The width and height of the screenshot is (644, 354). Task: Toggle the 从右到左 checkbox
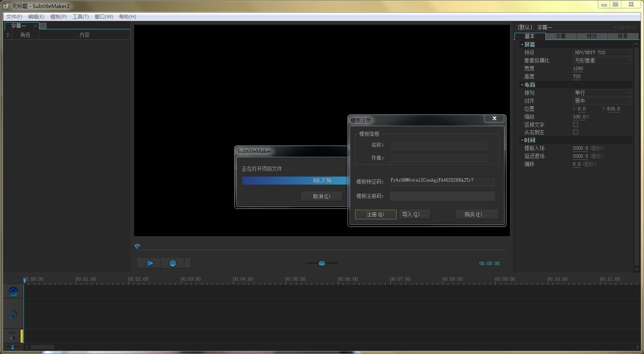[x=576, y=132]
